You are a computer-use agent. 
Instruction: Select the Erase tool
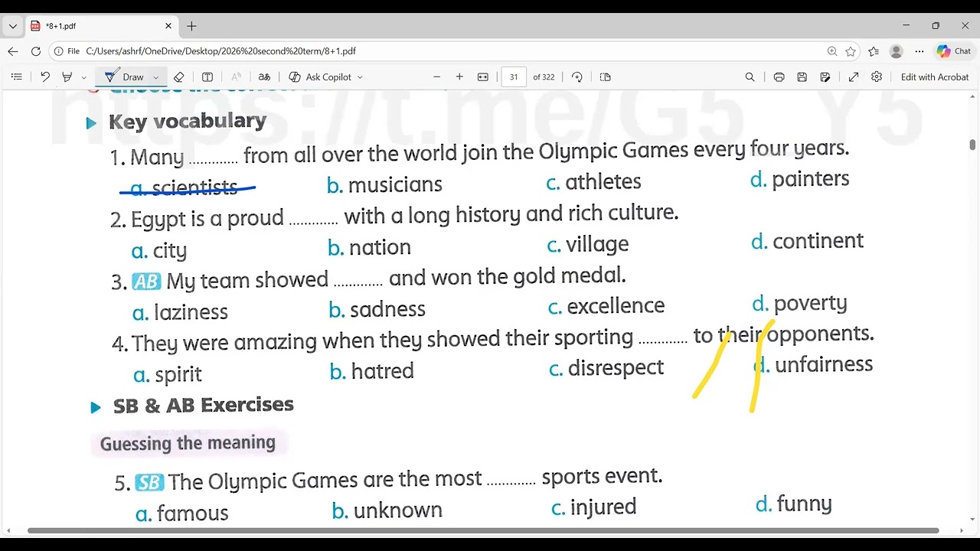tap(178, 77)
